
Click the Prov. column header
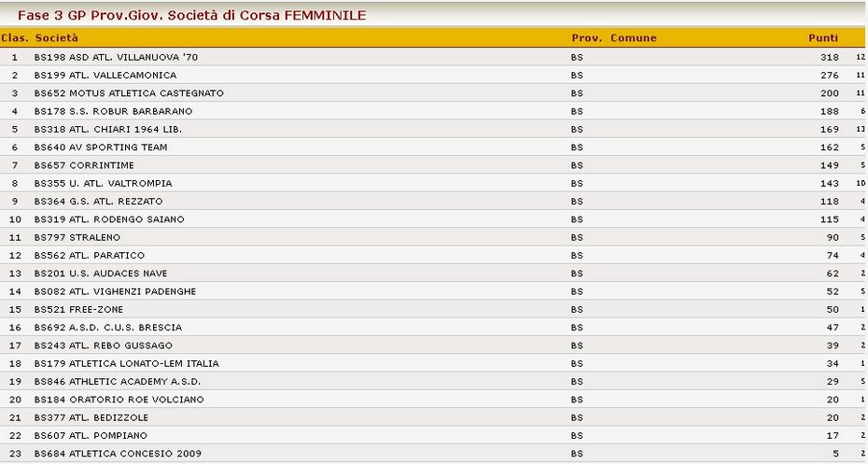point(587,37)
